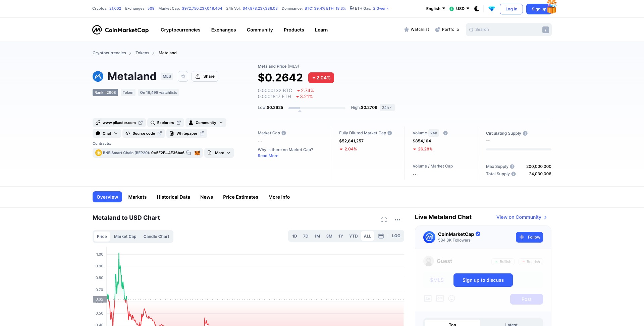Click the Market Cap info icon

click(x=284, y=133)
